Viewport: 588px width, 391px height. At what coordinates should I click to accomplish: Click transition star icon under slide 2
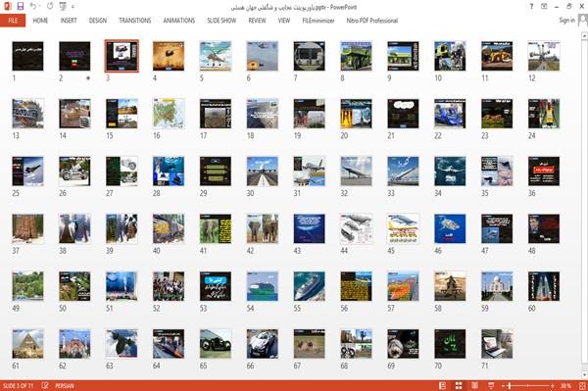tap(88, 78)
